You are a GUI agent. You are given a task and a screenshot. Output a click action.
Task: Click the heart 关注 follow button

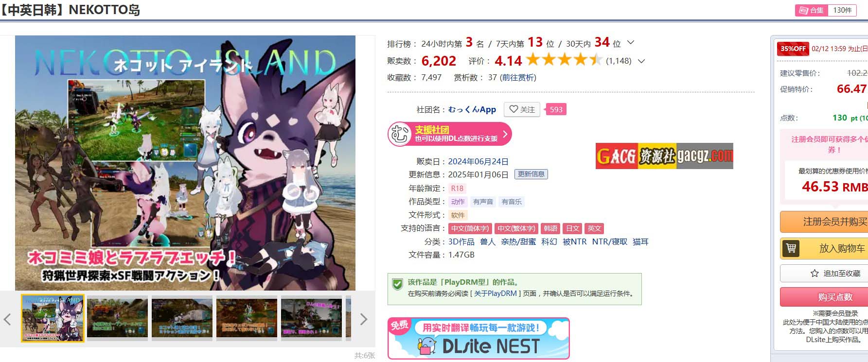[x=522, y=109]
